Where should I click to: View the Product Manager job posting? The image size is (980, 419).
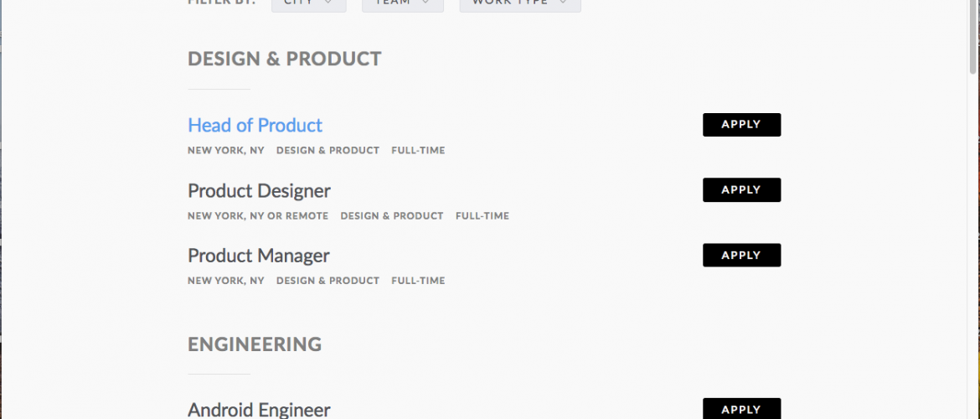[258, 256]
